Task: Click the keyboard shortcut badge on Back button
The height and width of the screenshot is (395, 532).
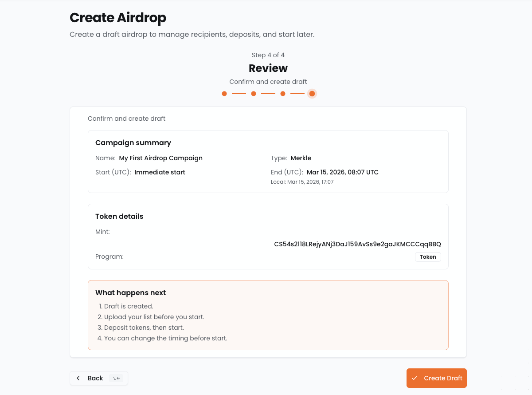Action: click(116, 378)
